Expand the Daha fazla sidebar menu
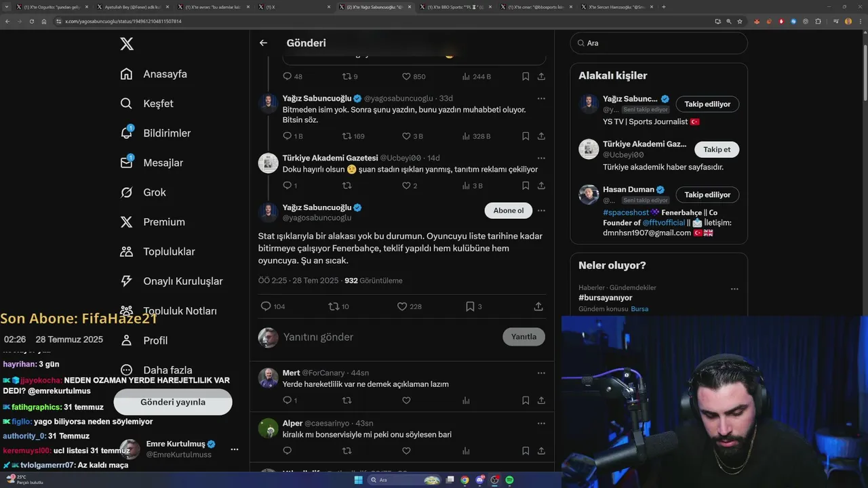868x488 pixels. point(157,370)
